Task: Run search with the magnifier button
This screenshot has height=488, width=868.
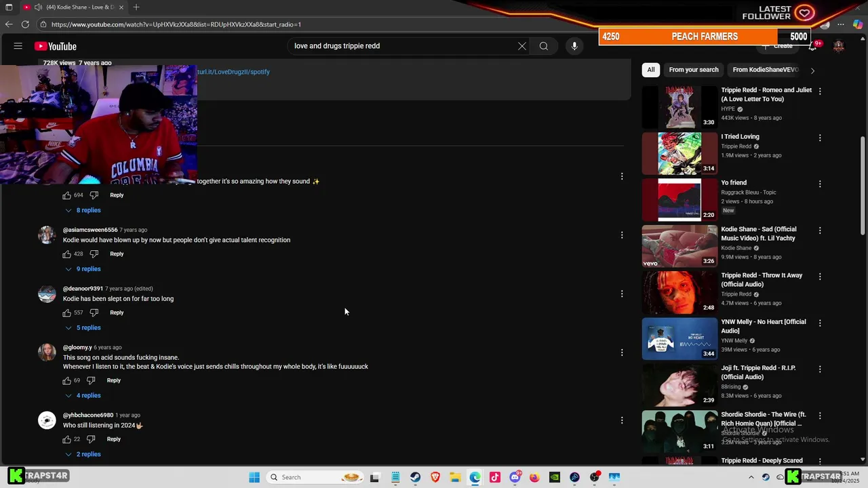Action: point(544,46)
